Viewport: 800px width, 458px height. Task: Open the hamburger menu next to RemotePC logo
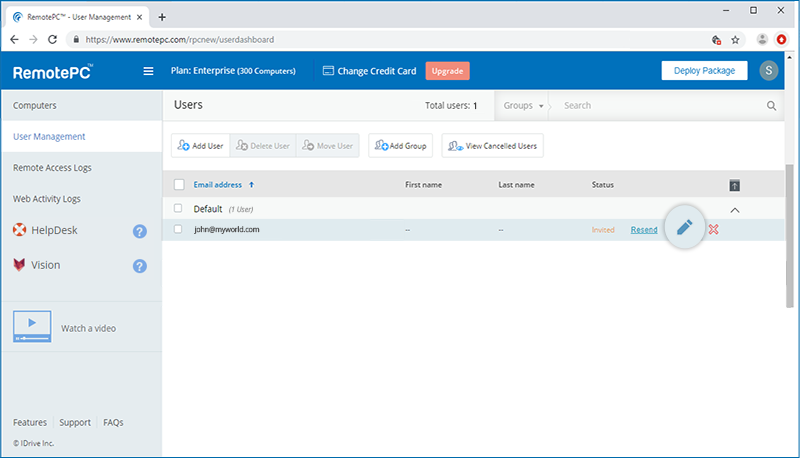(148, 71)
